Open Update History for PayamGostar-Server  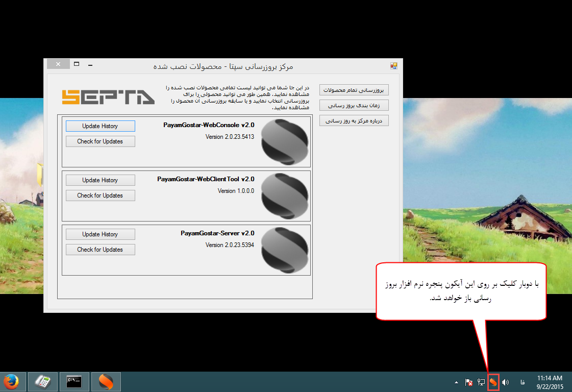(x=101, y=234)
